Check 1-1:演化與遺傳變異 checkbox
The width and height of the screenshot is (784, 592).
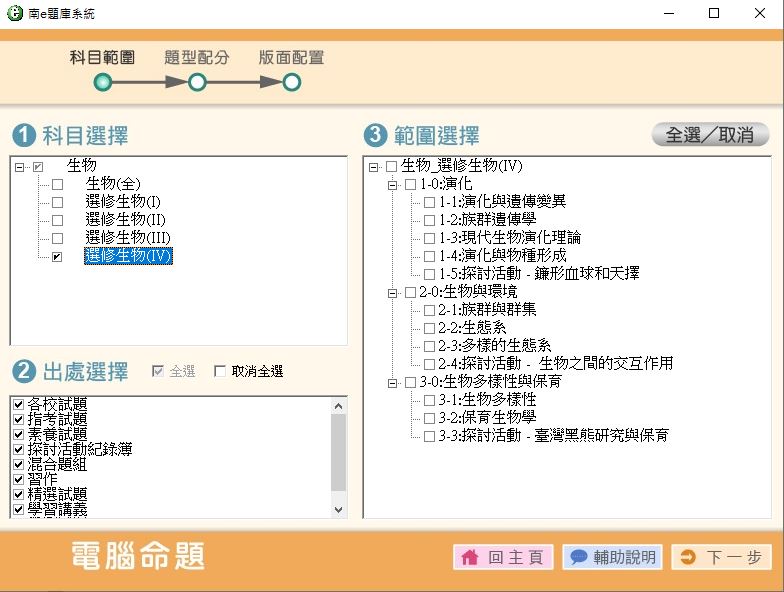click(429, 202)
